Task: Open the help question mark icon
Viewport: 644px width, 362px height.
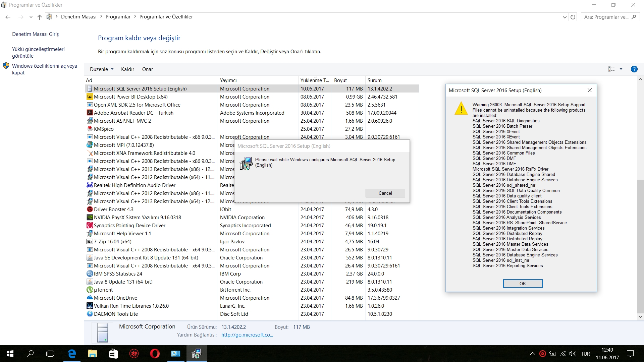Action: [x=634, y=69]
